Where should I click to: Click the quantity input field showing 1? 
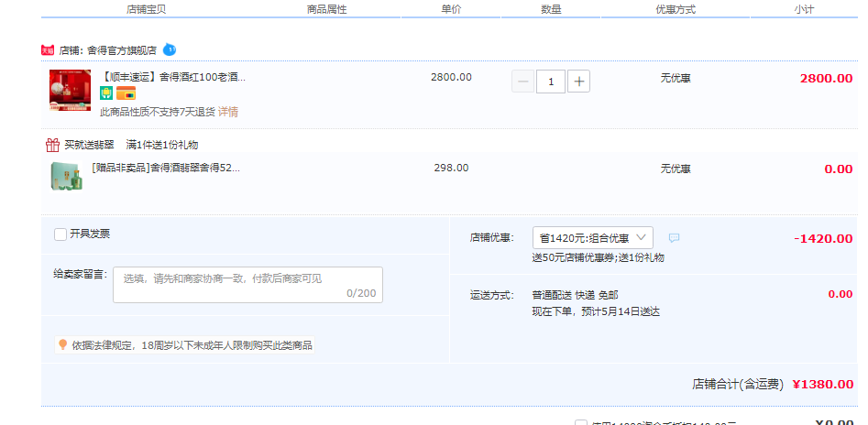click(x=551, y=82)
